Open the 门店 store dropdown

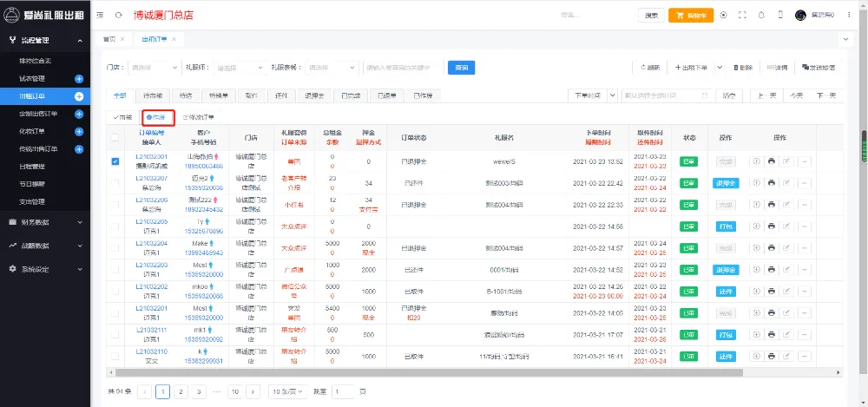tap(151, 68)
